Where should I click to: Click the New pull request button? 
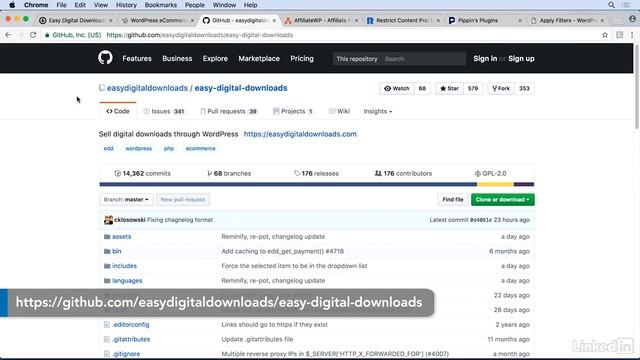click(182, 200)
